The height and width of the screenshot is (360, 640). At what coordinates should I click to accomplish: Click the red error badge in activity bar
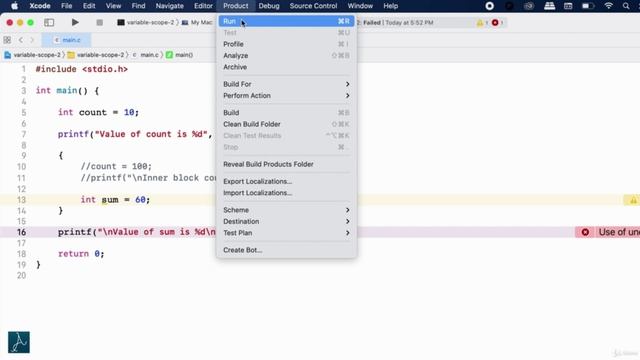(495, 23)
